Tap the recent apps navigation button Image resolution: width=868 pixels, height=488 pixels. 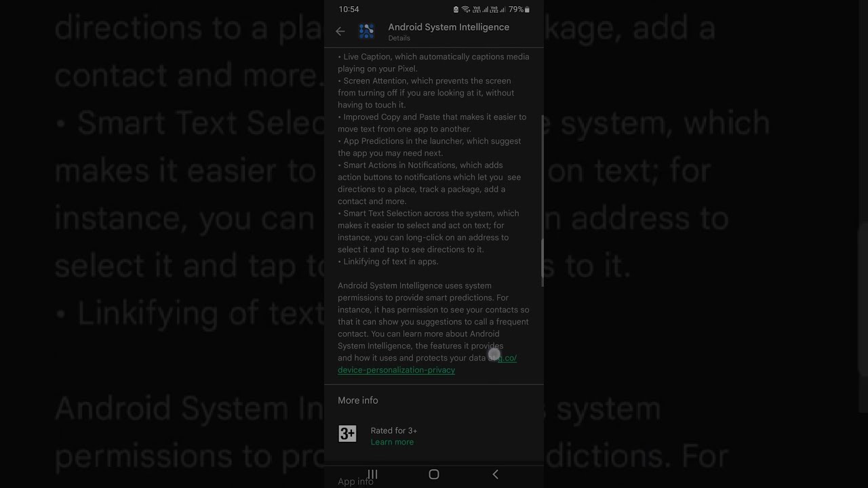(x=372, y=474)
